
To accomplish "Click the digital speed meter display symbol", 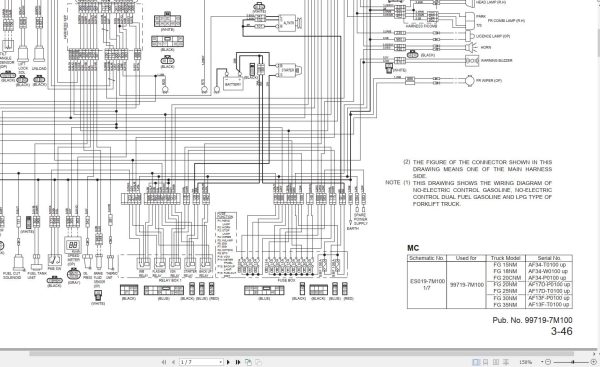I will point(73,245).
